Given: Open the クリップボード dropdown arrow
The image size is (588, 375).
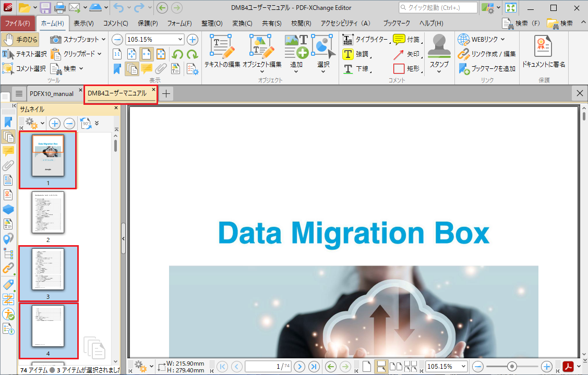Looking at the screenshot, I should (x=99, y=54).
